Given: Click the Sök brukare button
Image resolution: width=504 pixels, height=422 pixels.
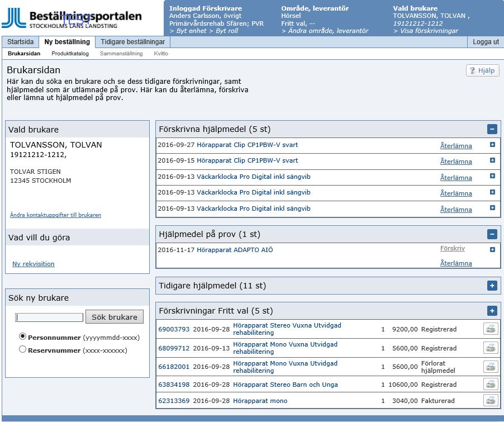Looking at the screenshot, I should 115,317.
